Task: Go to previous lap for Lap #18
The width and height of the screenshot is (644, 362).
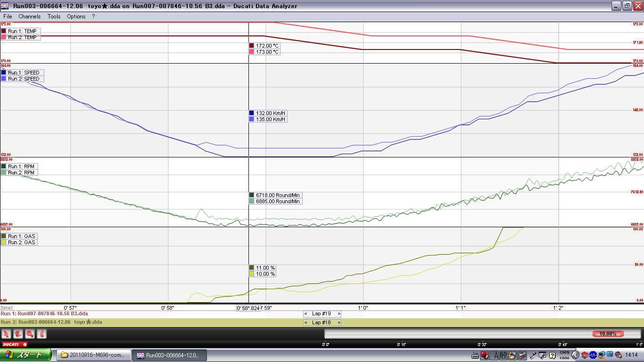Action: (x=306, y=323)
